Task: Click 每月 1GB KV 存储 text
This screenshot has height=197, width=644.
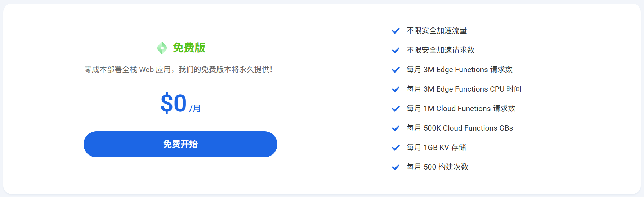Action: coord(436,148)
